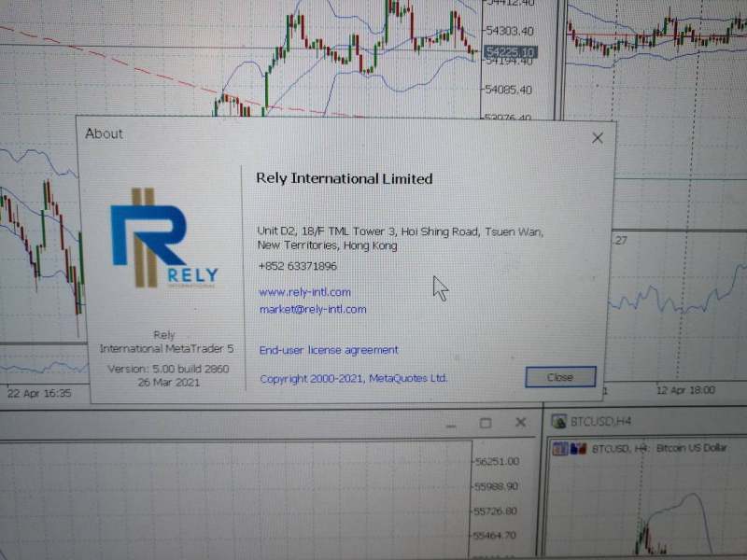Click the chart type icons beside BTCUSD, H4
The height and width of the screenshot is (560, 747).
pyautogui.click(x=570, y=448)
